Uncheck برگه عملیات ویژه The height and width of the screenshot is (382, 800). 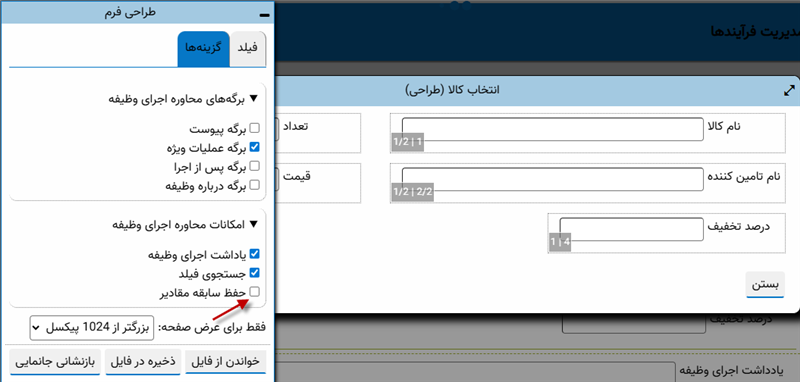[x=256, y=148]
